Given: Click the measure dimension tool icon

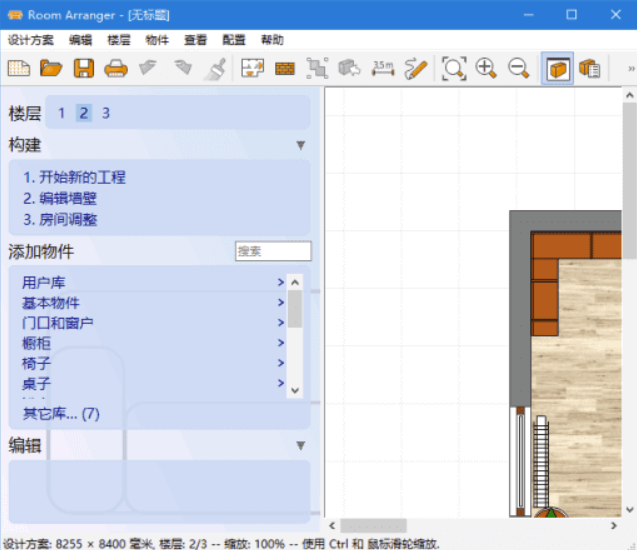Looking at the screenshot, I should pos(383,69).
